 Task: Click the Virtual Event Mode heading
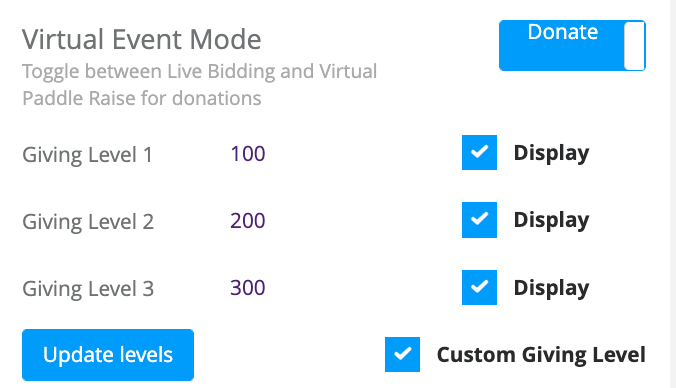[x=142, y=39]
